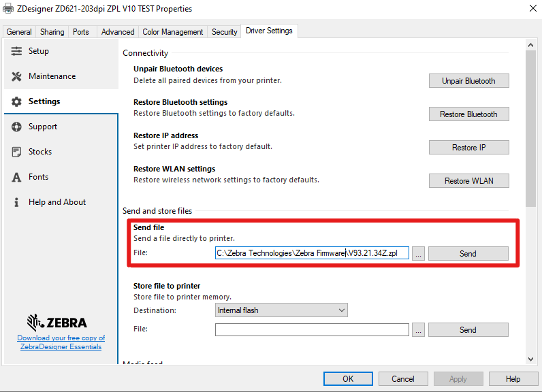Viewport: 542px width, 392px height.
Task: Switch to the Advanced tab
Action: (118, 32)
